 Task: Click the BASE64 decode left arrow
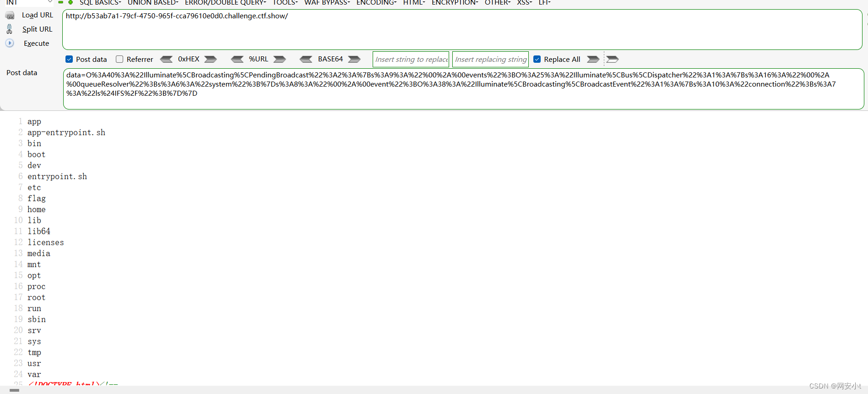click(306, 59)
